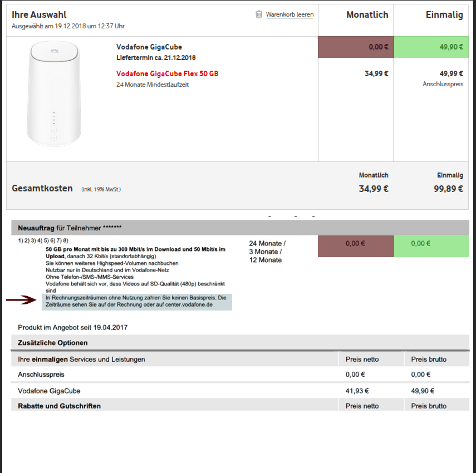
Task: Click the Rabatte und Gutschriften header
Action: coord(59,406)
